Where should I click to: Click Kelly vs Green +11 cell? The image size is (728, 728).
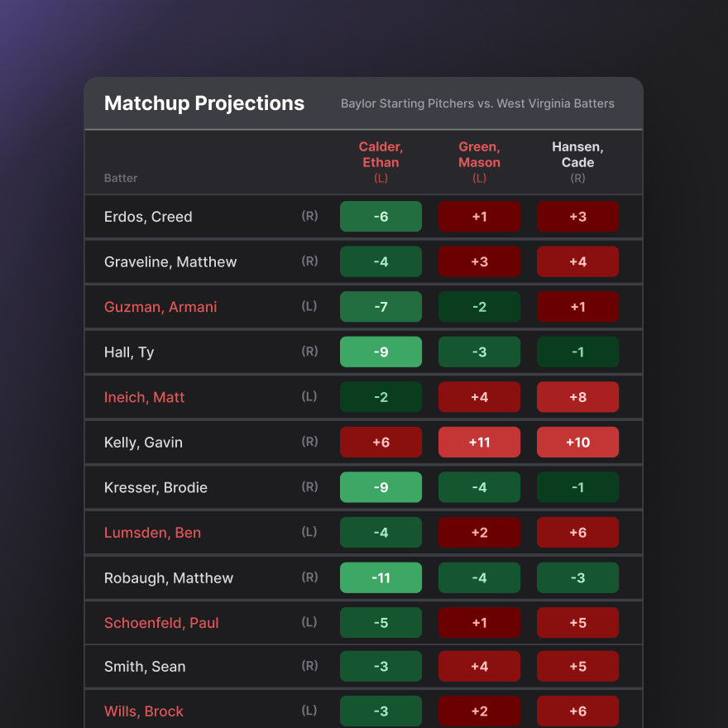479,443
